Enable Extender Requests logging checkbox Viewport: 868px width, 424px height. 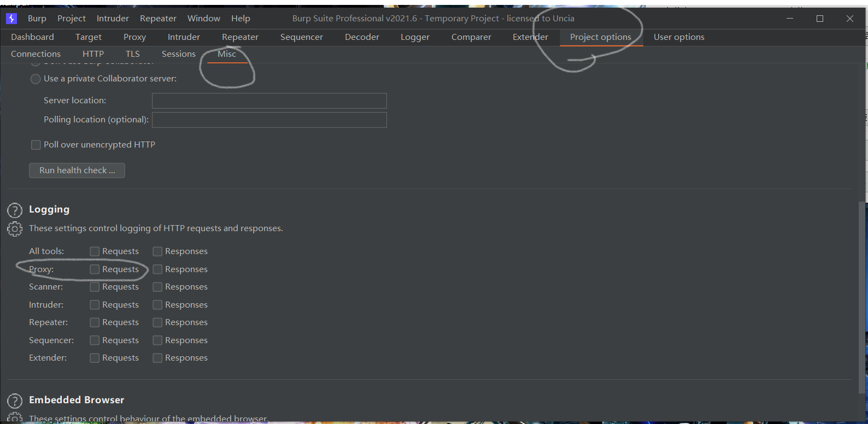(95, 358)
